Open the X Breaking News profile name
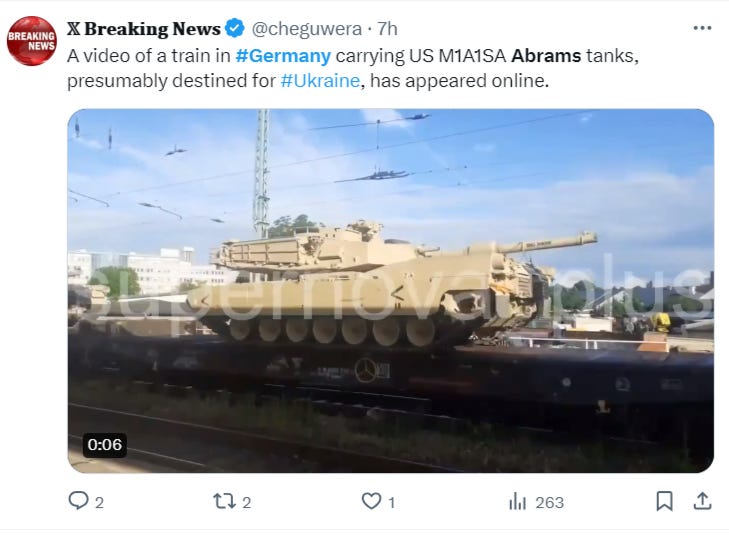The image size is (729, 537). [144, 29]
